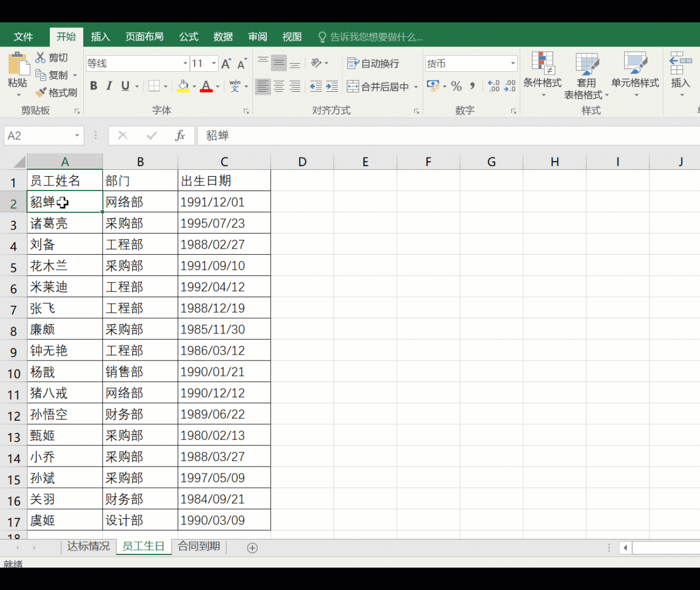The width and height of the screenshot is (700, 590).
Task: Switch to the Insert (插入) ribbon tab
Action: 100,37
